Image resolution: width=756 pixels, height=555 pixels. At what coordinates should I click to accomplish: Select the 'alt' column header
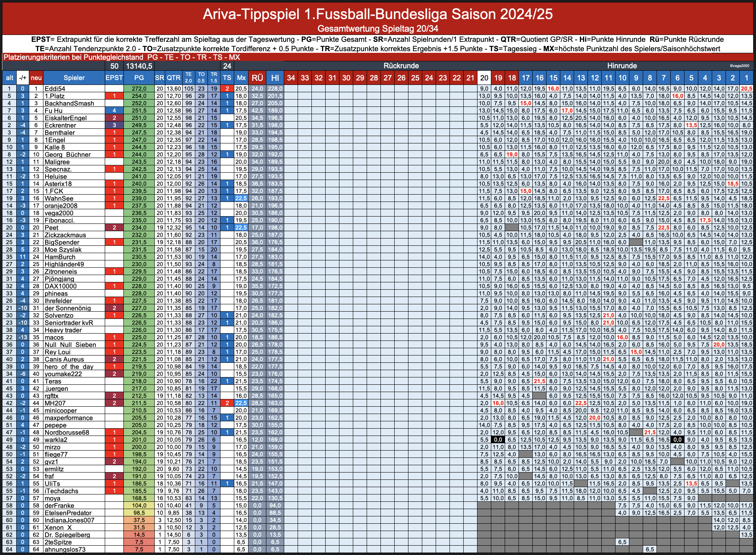pos(9,78)
